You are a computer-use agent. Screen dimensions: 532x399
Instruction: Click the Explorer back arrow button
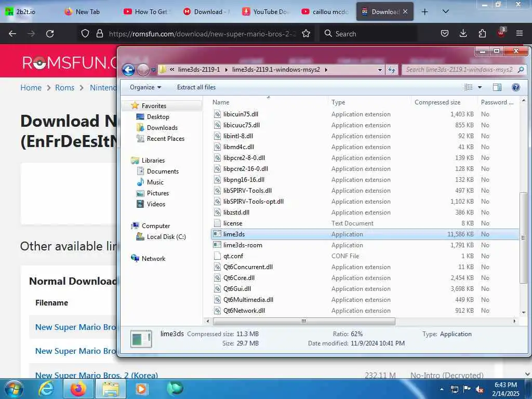pyautogui.click(x=128, y=70)
